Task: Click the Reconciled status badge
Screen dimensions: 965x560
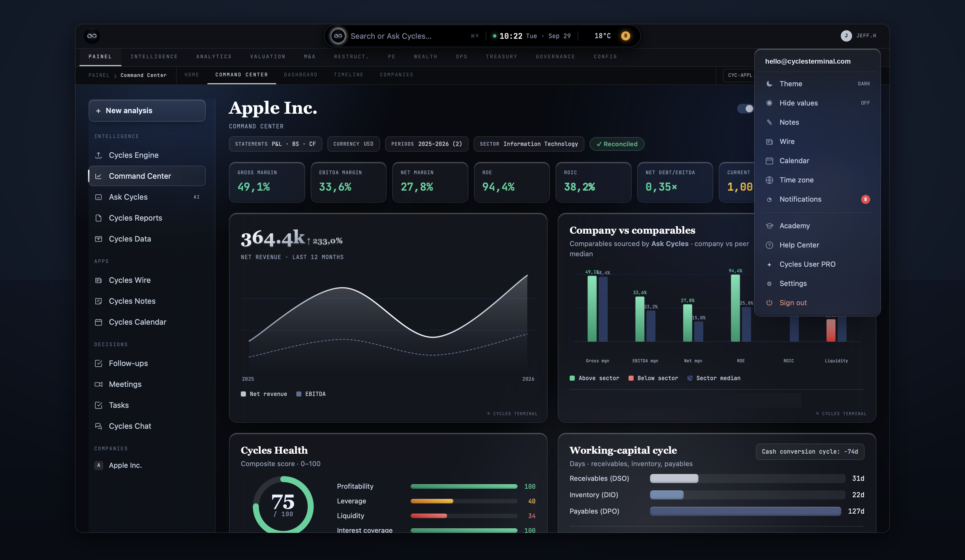Action: pyautogui.click(x=617, y=144)
